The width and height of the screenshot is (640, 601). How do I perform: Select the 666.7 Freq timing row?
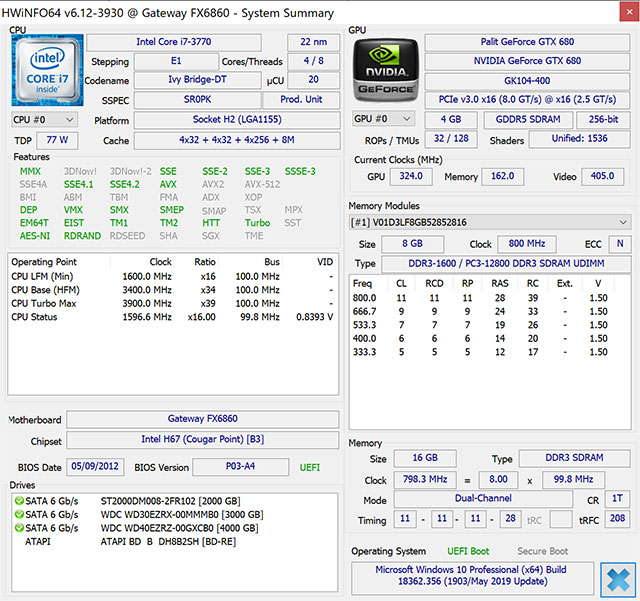490,312
